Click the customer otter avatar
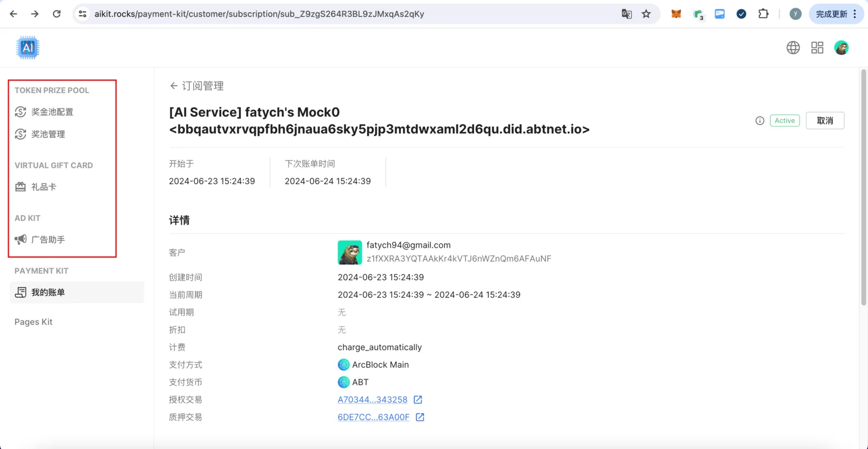 point(350,252)
